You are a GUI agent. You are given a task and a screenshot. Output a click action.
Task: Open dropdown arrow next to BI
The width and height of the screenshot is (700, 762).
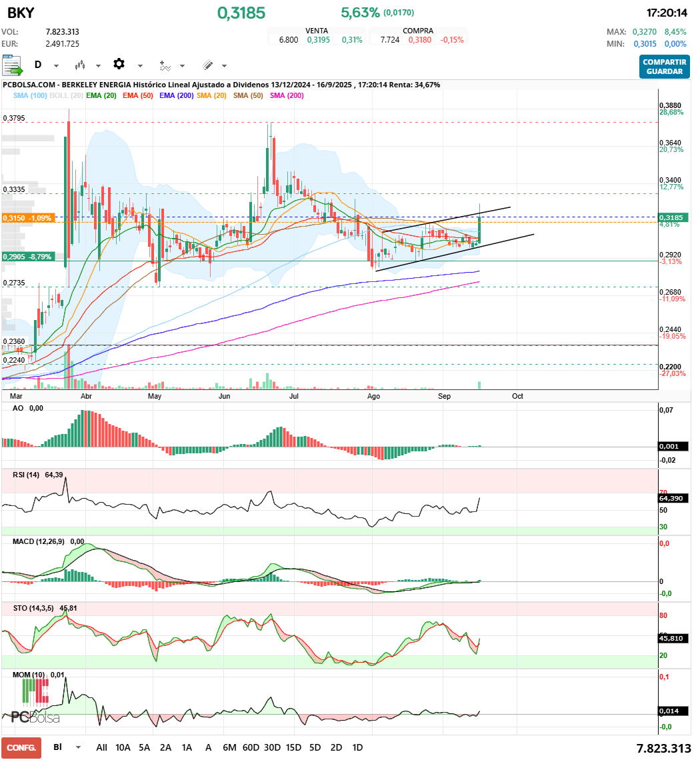pyautogui.click(x=78, y=747)
